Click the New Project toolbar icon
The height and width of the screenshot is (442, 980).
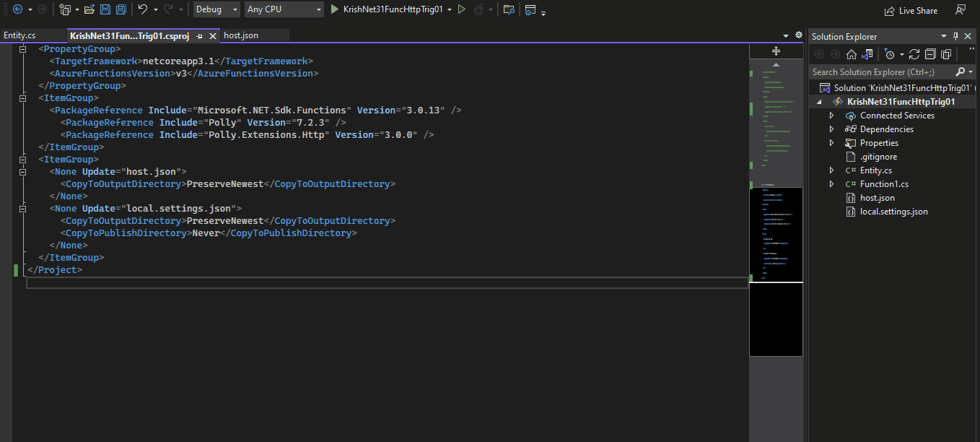click(64, 9)
